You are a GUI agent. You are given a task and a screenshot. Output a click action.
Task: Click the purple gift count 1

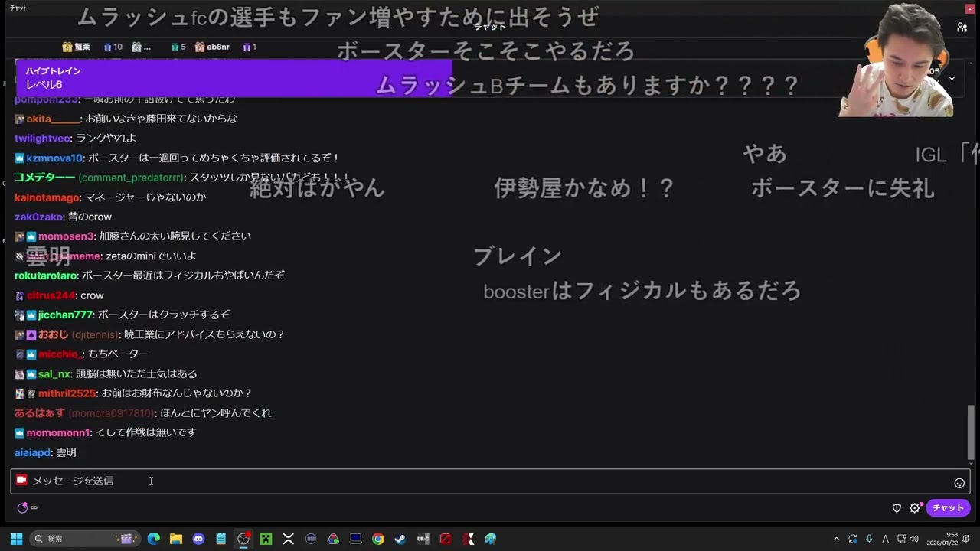click(250, 47)
